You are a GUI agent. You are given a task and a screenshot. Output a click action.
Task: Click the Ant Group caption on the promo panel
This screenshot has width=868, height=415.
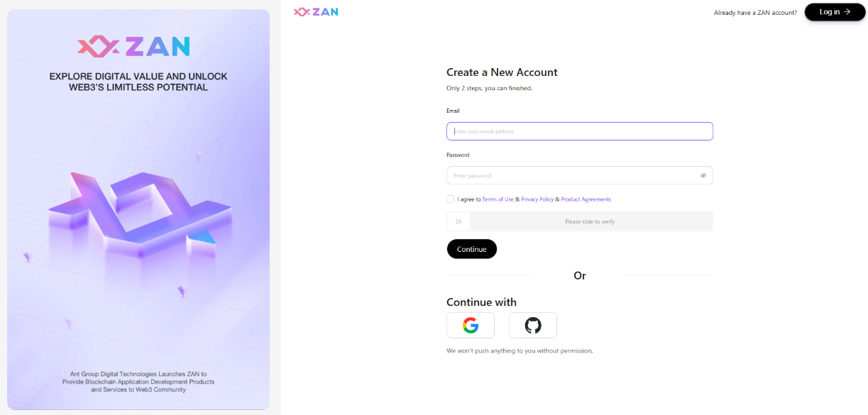(x=138, y=382)
